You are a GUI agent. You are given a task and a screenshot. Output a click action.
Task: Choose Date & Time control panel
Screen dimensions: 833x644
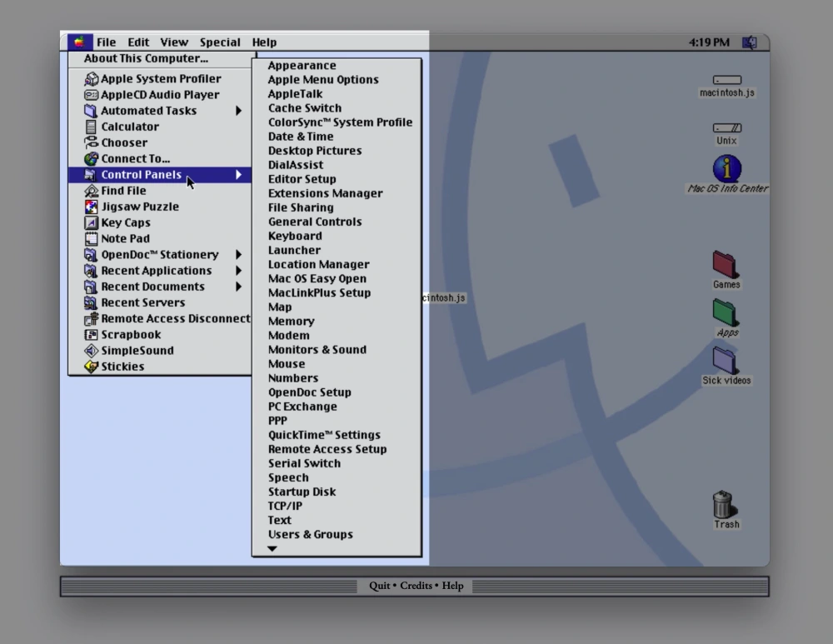pyautogui.click(x=301, y=137)
